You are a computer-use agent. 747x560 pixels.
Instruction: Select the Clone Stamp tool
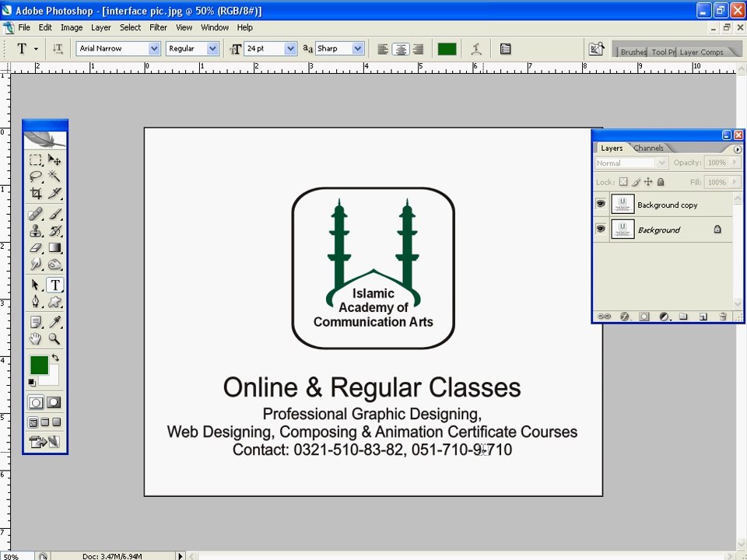(35, 231)
